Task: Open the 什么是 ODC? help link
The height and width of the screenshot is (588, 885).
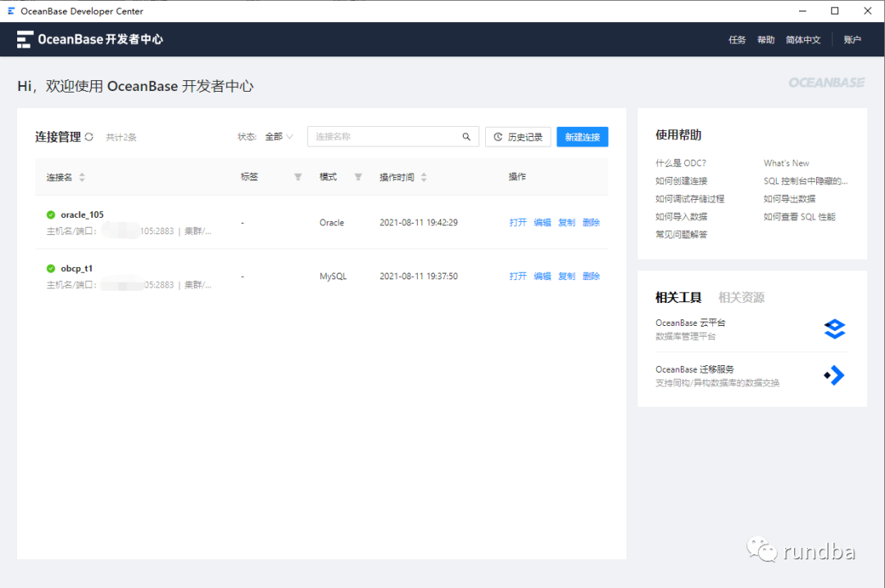Action: tap(681, 163)
